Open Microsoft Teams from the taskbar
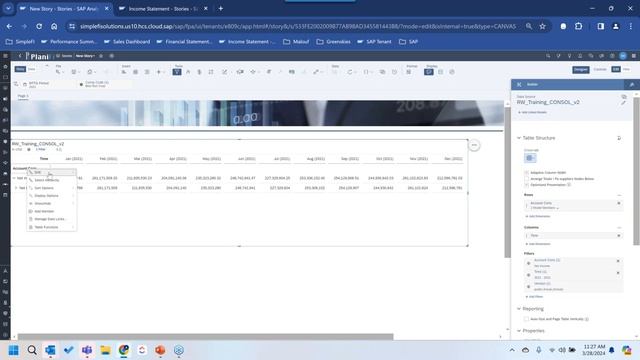This screenshot has height=360, width=640. point(87,350)
